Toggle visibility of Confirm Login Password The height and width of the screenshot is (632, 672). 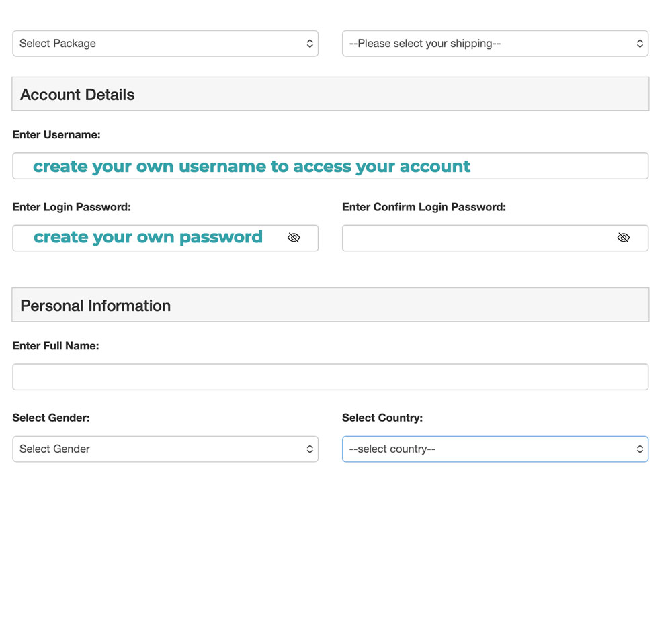[624, 237]
